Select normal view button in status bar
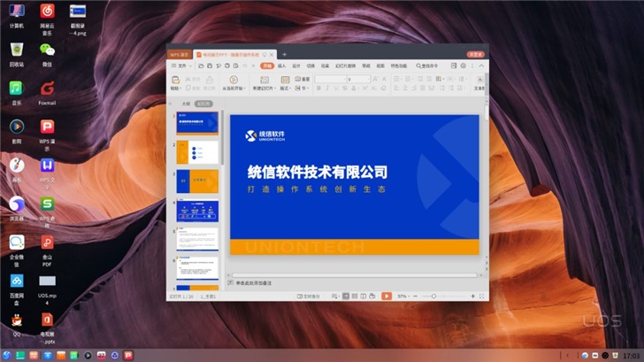Viewport: 644px width, 362px height. point(345,296)
